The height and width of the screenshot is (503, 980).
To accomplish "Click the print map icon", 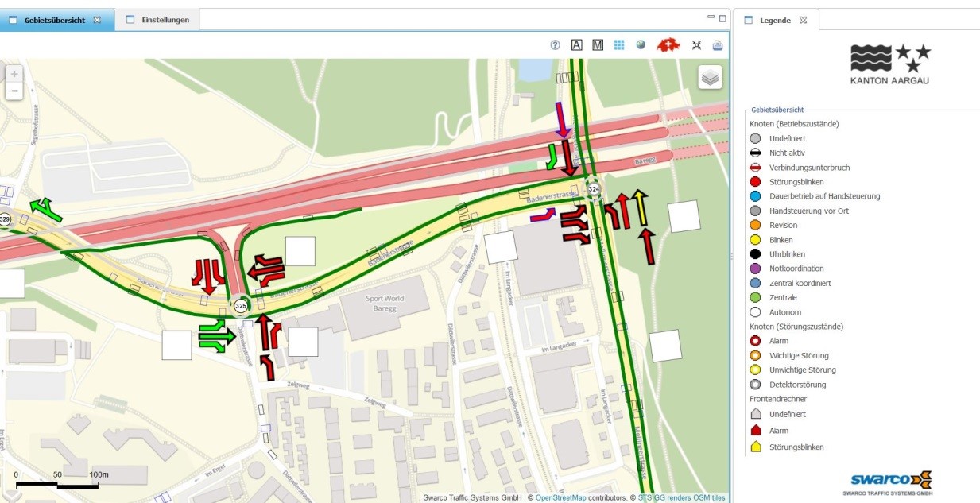I will coord(718,45).
